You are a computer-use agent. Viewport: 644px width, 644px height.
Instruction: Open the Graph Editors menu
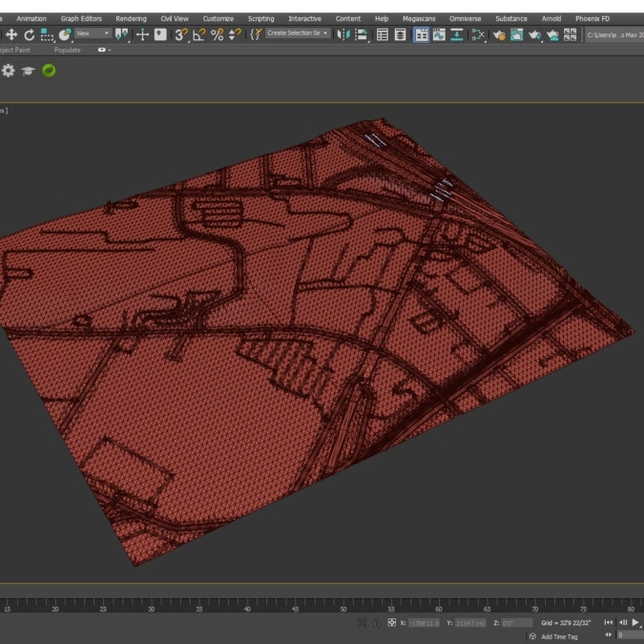click(81, 18)
